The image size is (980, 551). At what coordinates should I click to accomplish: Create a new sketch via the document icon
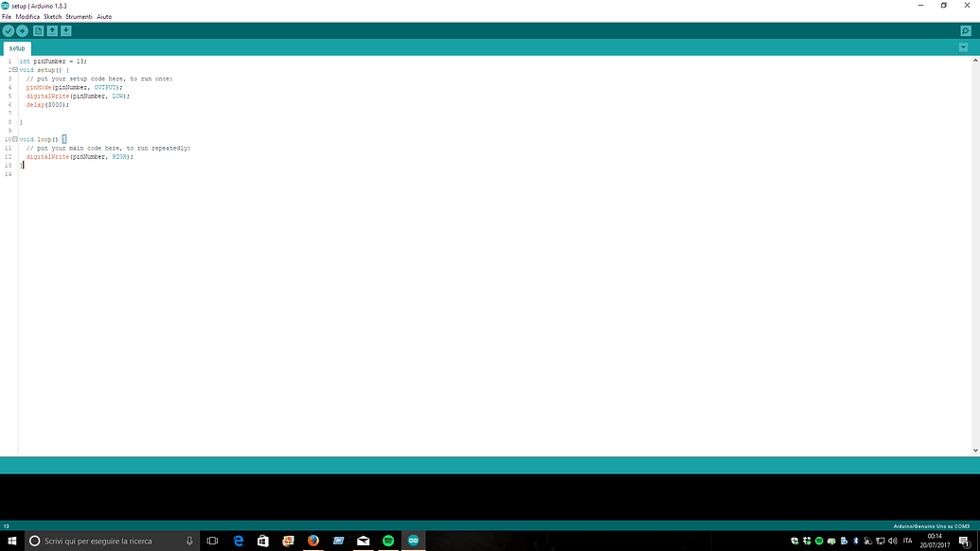(38, 30)
